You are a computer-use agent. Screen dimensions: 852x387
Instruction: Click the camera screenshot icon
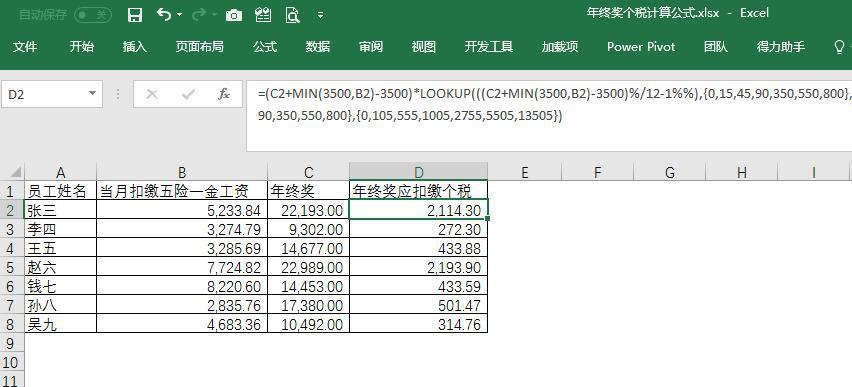[x=234, y=15]
